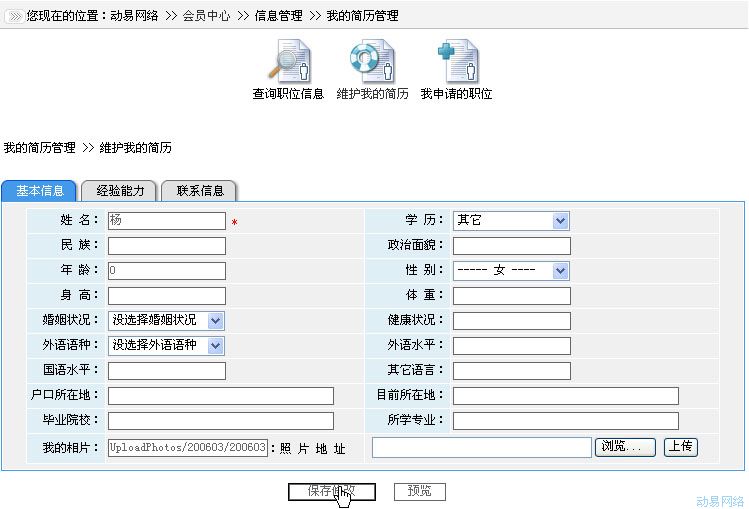
Task: Click the search job information icon
Action: tap(288, 62)
